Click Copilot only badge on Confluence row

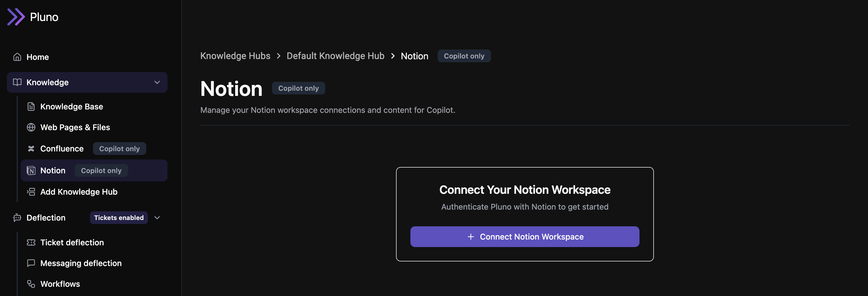(119, 149)
